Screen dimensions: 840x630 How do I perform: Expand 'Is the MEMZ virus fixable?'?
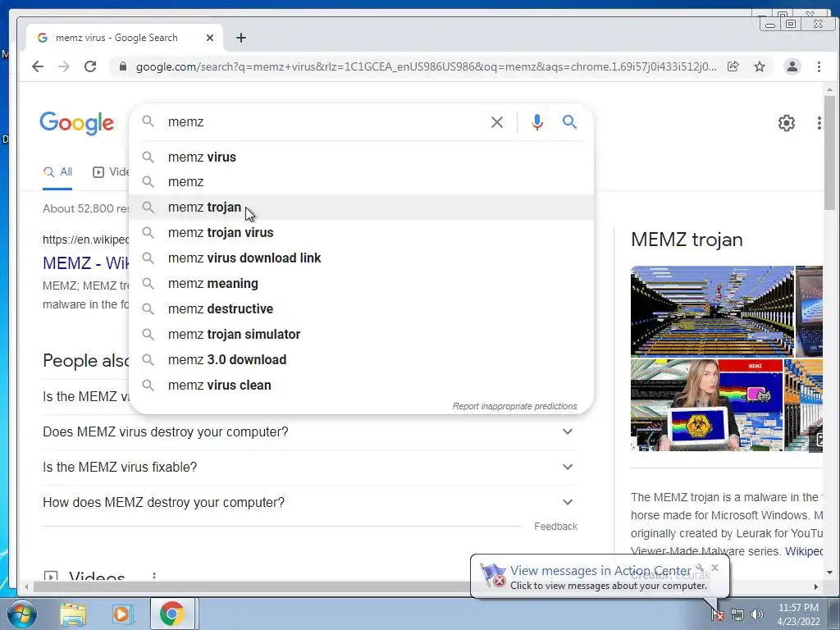pyautogui.click(x=309, y=467)
